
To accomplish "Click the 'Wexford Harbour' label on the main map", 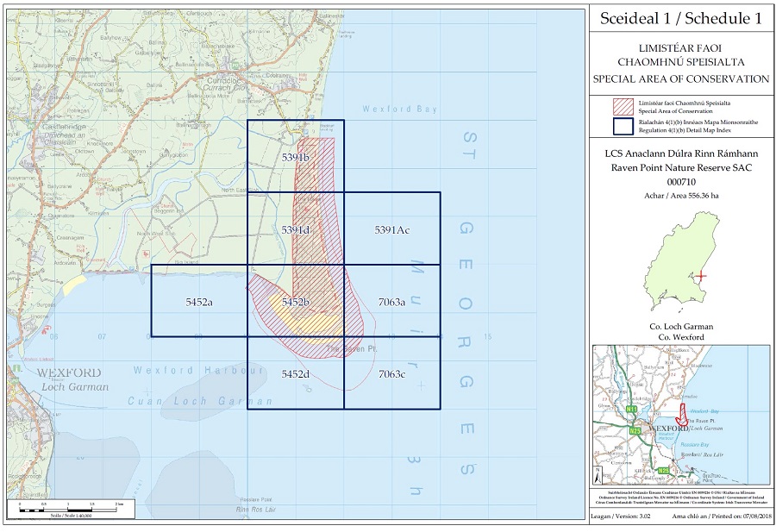I will click(198, 370).
